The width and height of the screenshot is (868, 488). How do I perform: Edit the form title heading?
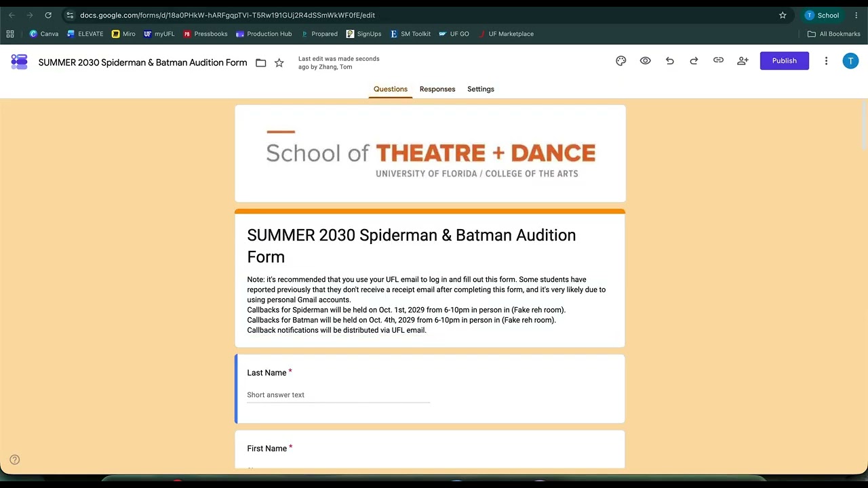pyautogui.click(x=412, y=246)
